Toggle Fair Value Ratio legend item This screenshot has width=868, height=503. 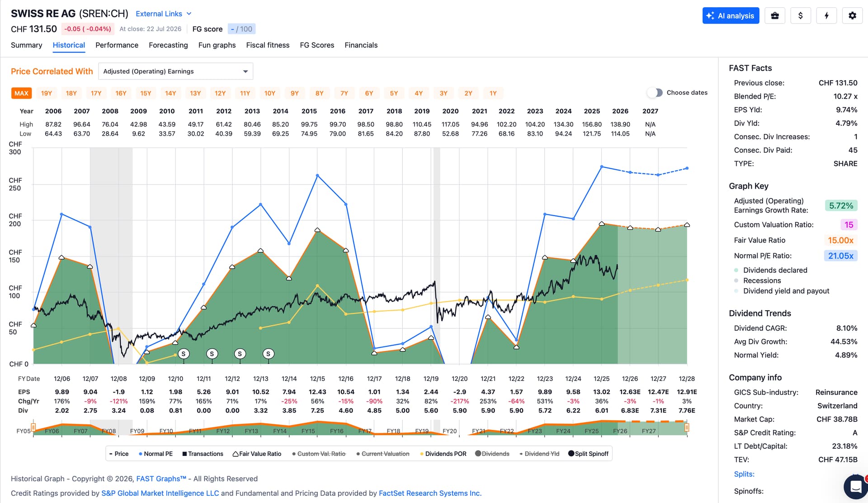257,454
